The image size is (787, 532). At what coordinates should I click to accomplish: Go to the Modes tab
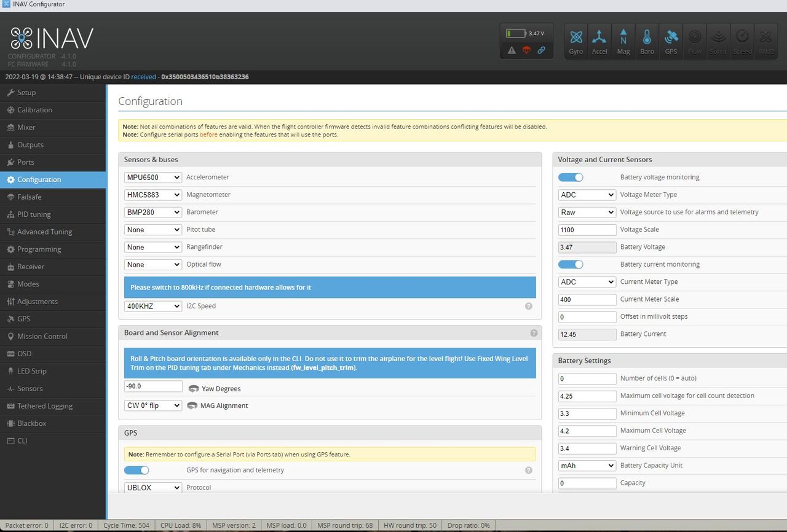(x=53, y=284)
